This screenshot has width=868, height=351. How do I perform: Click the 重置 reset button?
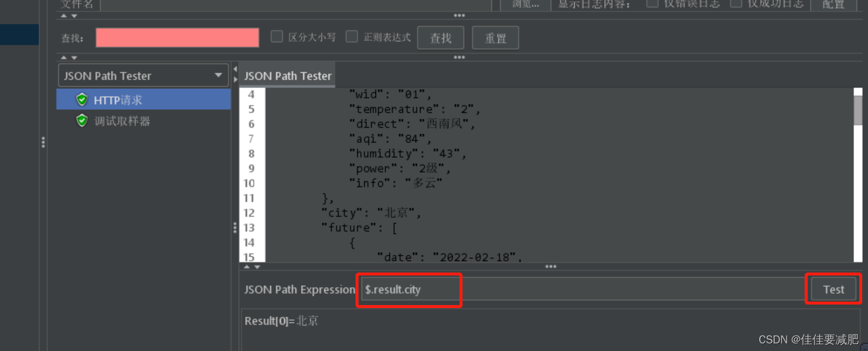click(495, 37)
